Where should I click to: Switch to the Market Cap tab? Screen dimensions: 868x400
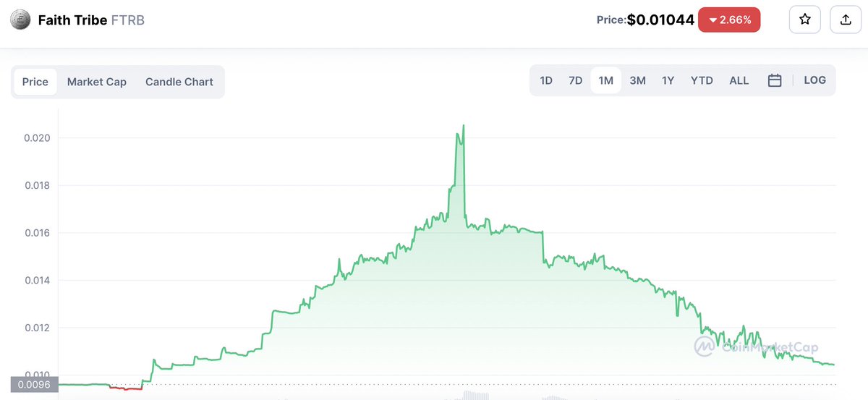[97, 82]
